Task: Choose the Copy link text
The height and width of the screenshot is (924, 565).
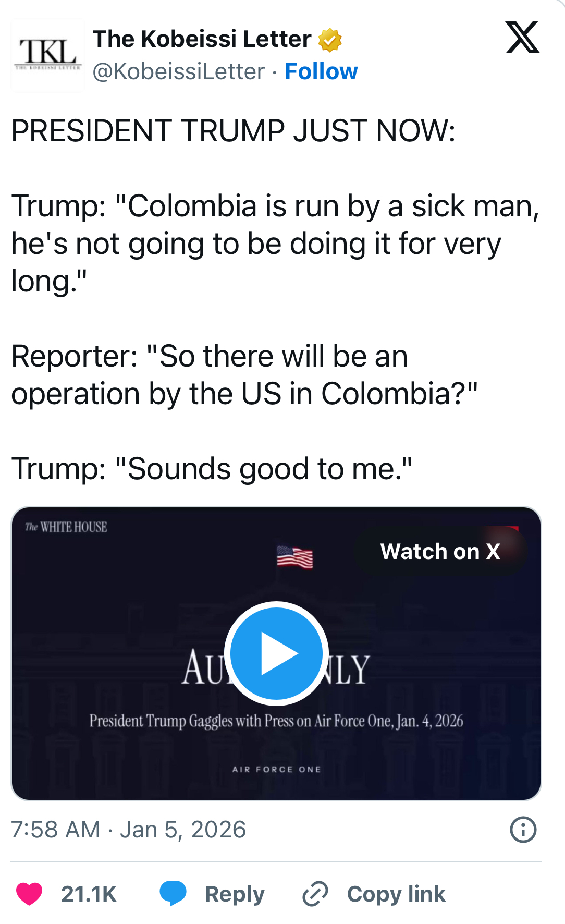Action: pyautogui.click(x=396, y=894)
